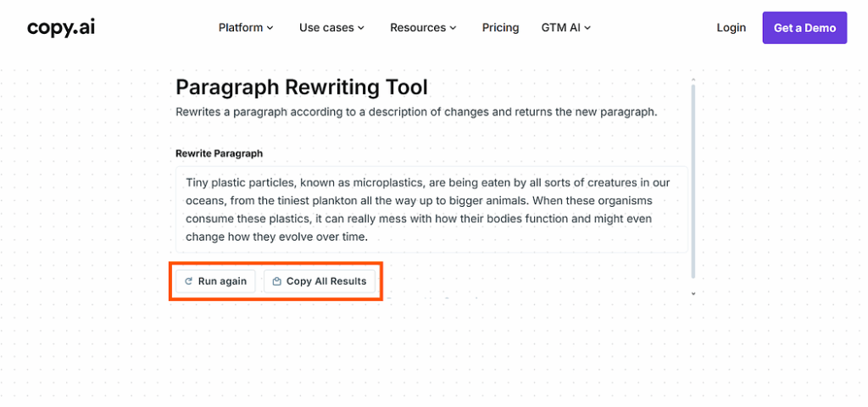Image resolution: width=868 pixels, height=407 pixels.
Task: Expand the GTM AI menu
Action: [x=565, y=28]
